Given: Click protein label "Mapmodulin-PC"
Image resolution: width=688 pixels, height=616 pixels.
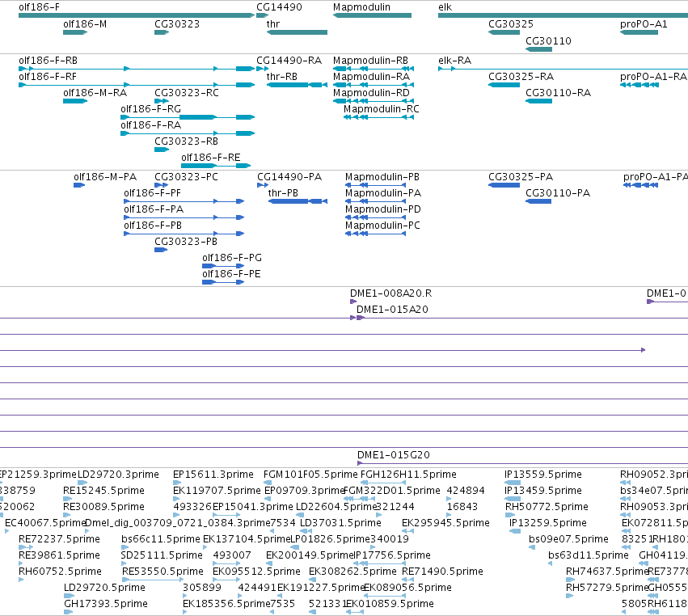Looking at the screenshot, I should tap(382, 226).
